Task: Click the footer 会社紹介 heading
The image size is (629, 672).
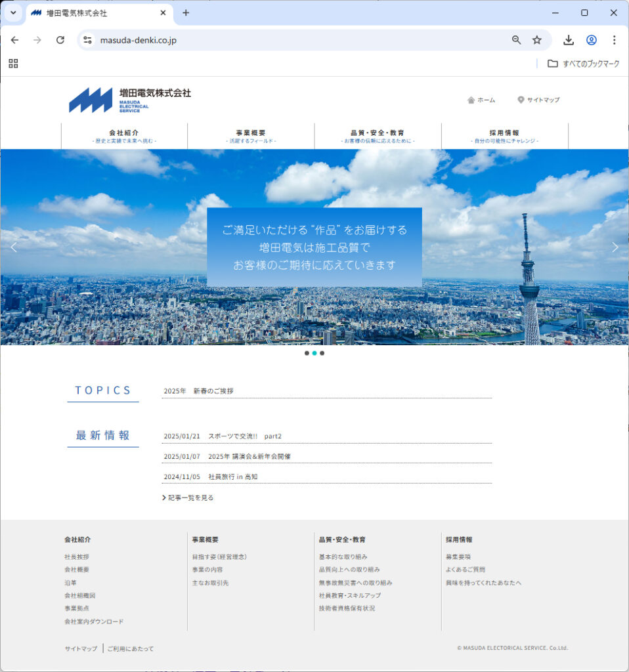Action: (77, 539)
